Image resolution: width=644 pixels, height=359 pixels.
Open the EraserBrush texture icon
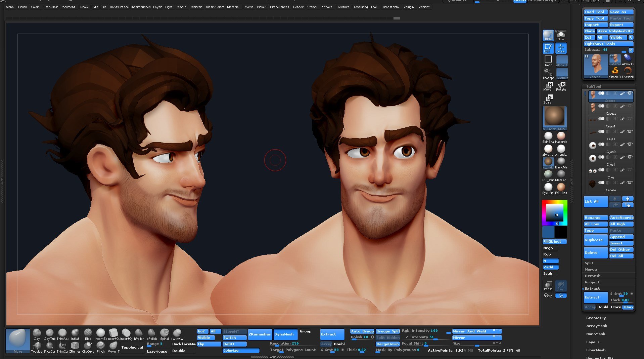tap(628, 71)
